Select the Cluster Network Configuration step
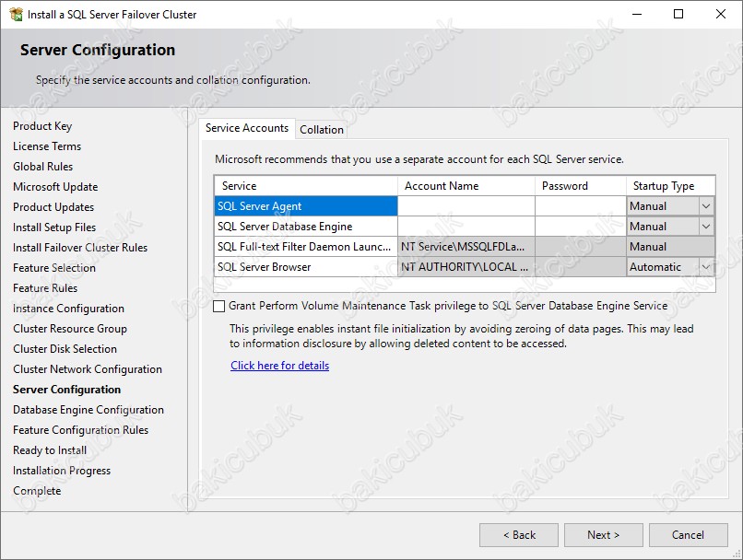The height and width of the screenshot is (560, 743). point(88,369)
